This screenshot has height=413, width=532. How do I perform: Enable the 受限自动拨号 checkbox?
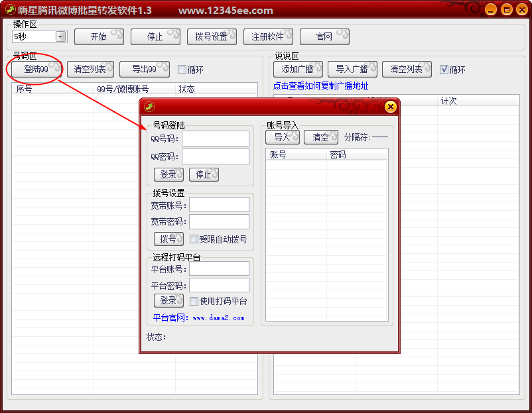pos(194,239)
